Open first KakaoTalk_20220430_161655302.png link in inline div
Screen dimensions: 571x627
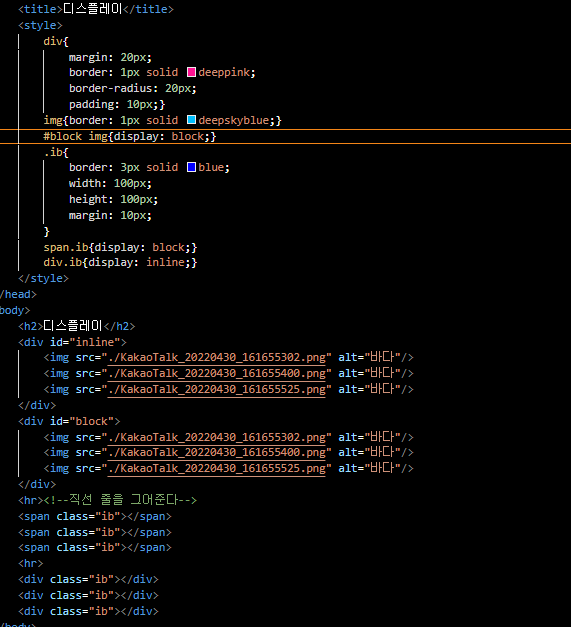[217, 357]
